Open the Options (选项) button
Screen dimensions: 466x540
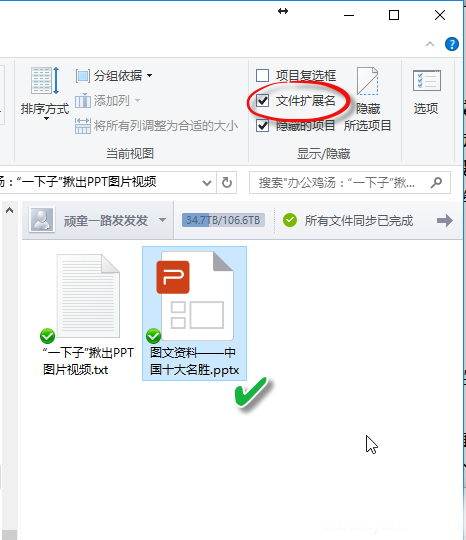pyautogui.click(x=426, y=92)
